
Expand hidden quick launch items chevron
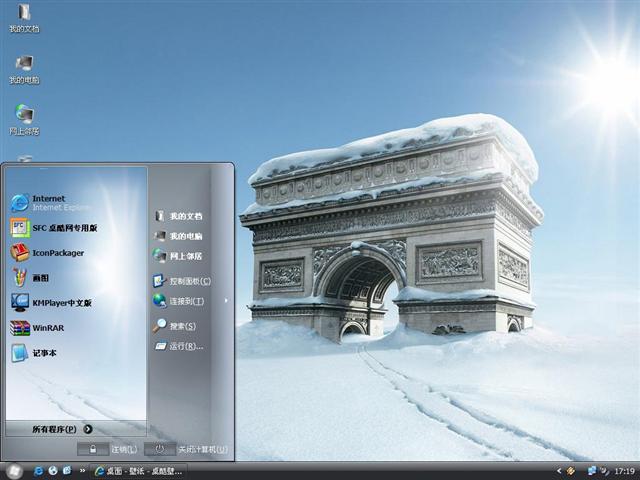82,471
